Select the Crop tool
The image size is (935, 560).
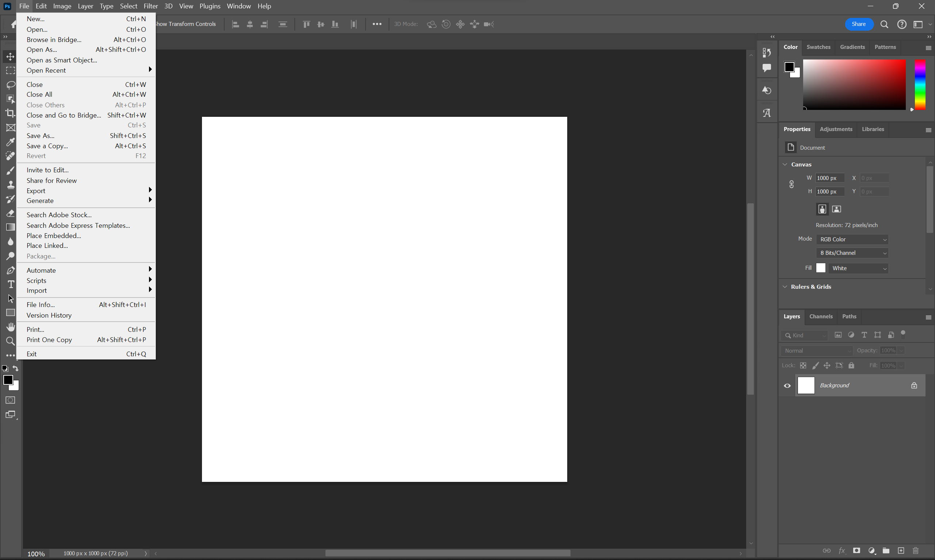(10, 113)
